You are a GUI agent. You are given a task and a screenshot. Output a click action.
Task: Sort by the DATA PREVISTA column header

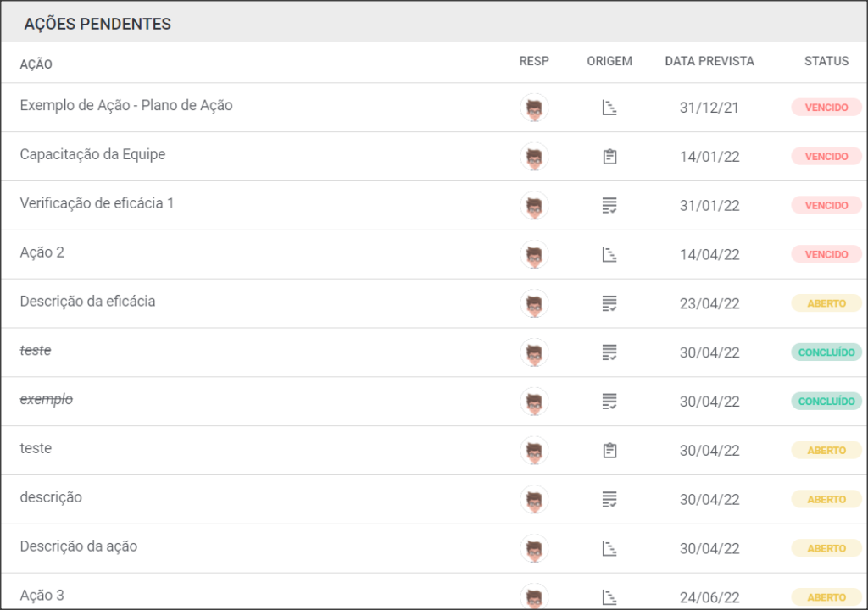[x=709, y=61]
